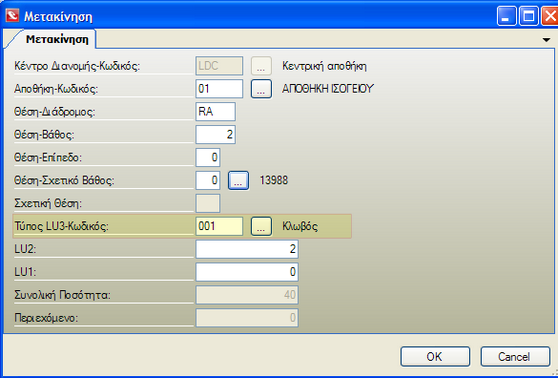Screen dimensions: 558x378
Task: Click disabled lookup button next to LDC
Action: click(x=261, y=66)
